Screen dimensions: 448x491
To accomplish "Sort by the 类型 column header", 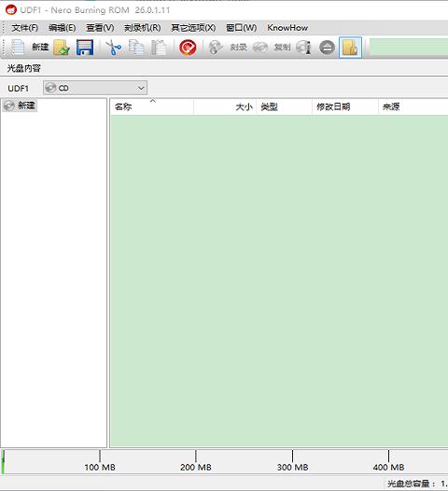I will pyautogui.click(x=285, y=106).
